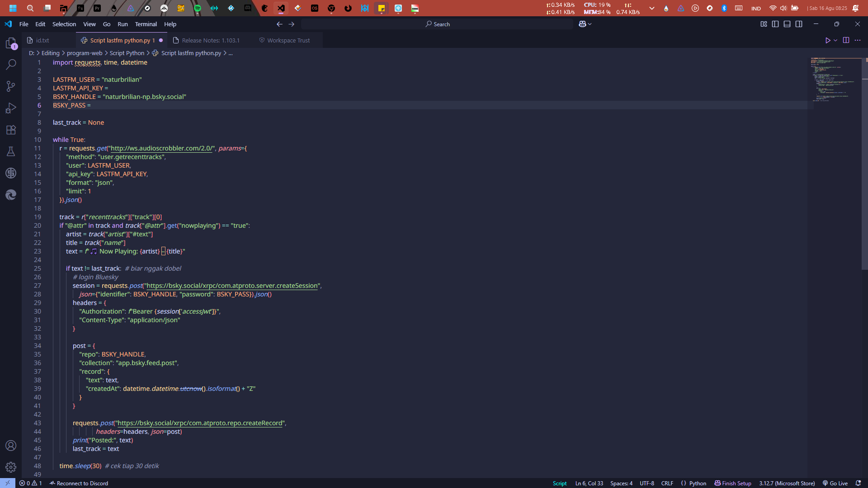Toggle the bottom Panel layout button

(x=787, y=24)
